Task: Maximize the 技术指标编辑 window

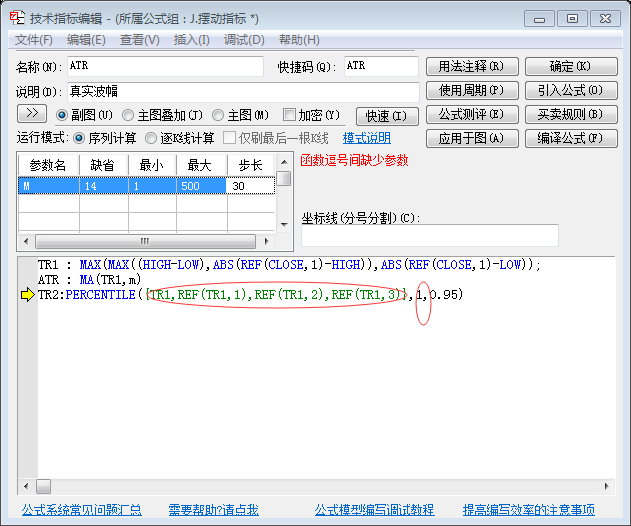Action: 572,19
